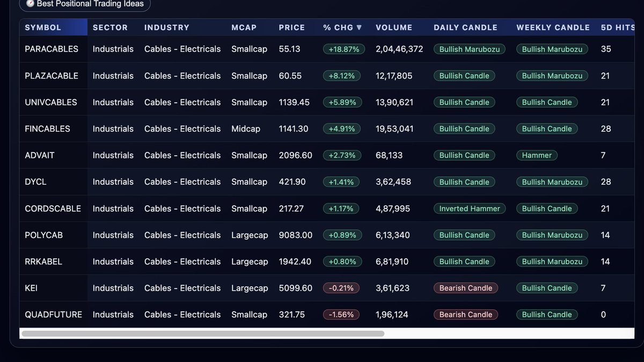
Task: Click the +0.80% change badge
Action: [342, 262]
